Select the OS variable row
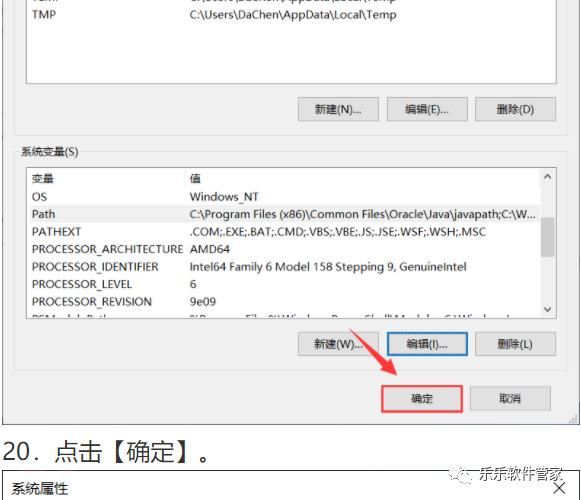581x500 pixels. (285, 196)
